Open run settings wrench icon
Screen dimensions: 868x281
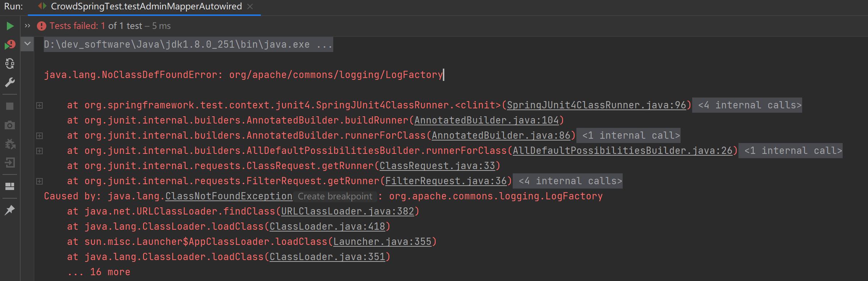[10, 82]
